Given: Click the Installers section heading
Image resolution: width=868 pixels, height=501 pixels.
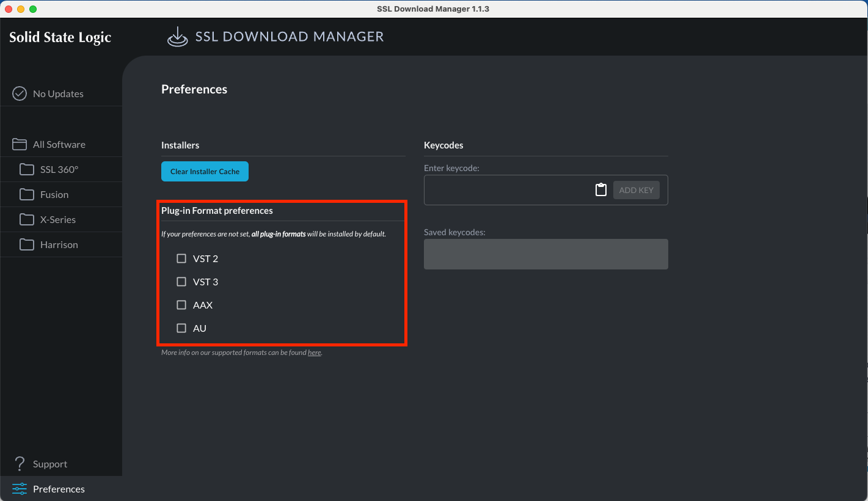Looking at the screenshot, I should 180,145.
